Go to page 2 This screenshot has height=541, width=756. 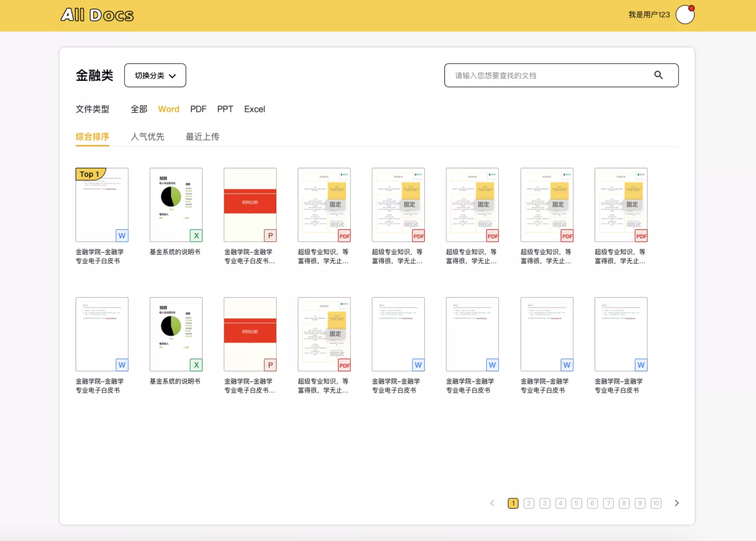click(x=529, y=503)
